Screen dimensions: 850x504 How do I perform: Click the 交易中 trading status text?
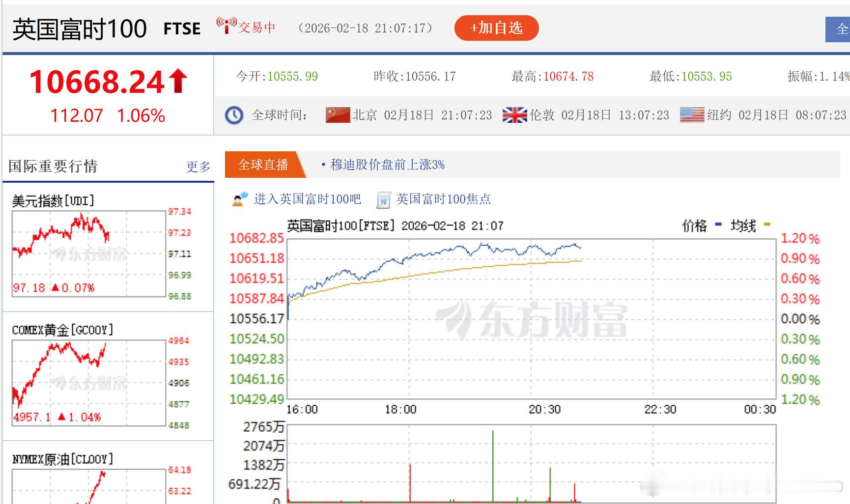256,28
